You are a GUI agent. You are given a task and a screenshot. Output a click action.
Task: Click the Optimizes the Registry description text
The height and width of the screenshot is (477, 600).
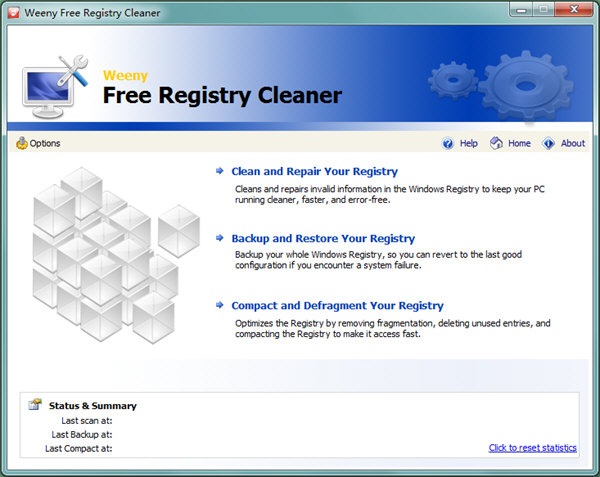[x=393, y=329]
